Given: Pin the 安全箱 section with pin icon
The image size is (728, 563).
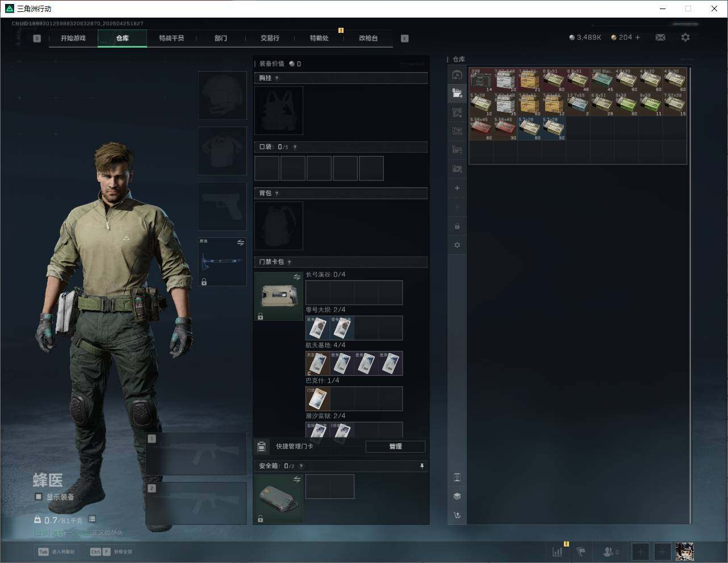Looking at the screenshot, I should coord(422,466).
